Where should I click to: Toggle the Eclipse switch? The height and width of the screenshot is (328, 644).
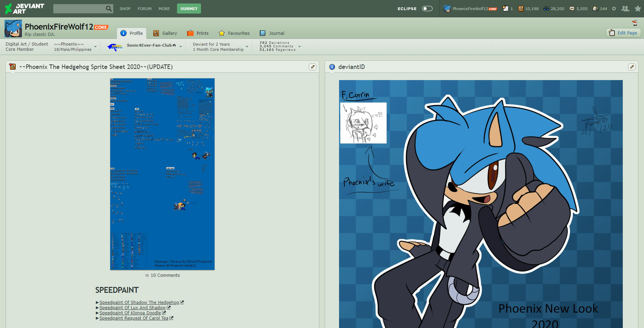coord(427,9)
